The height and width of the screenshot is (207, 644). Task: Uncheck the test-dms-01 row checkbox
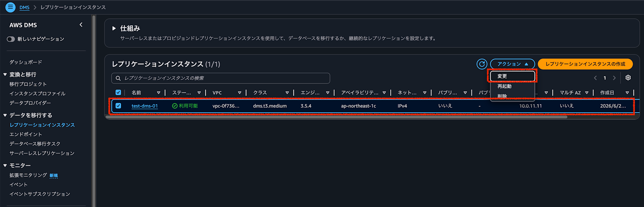tap(118, 106)
